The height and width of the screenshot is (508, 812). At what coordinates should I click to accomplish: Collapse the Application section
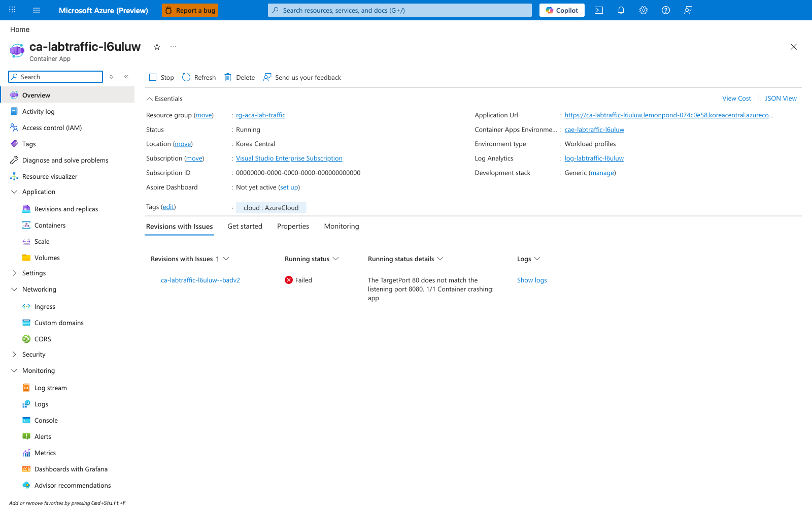pyautogui.click(x=14, y=192)
